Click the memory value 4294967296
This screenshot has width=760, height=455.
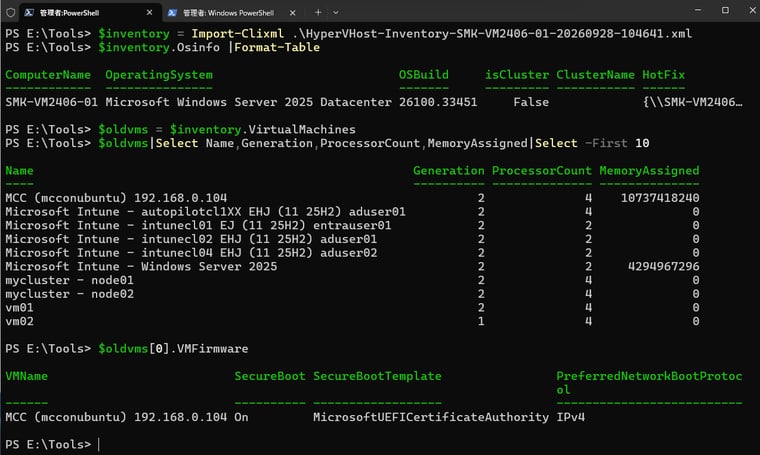click(x=664, y=267)
